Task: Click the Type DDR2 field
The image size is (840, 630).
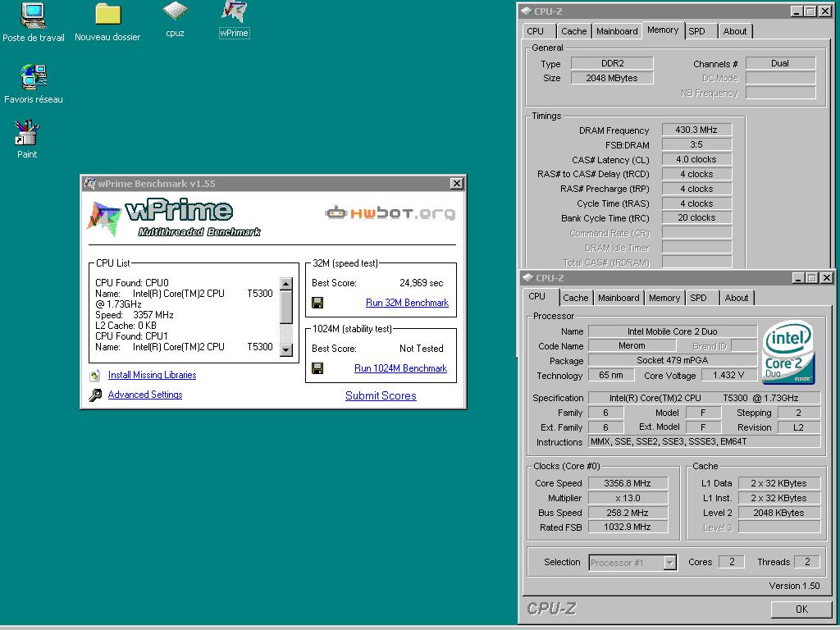Action: pyautogui.click(x=612, y=63)
